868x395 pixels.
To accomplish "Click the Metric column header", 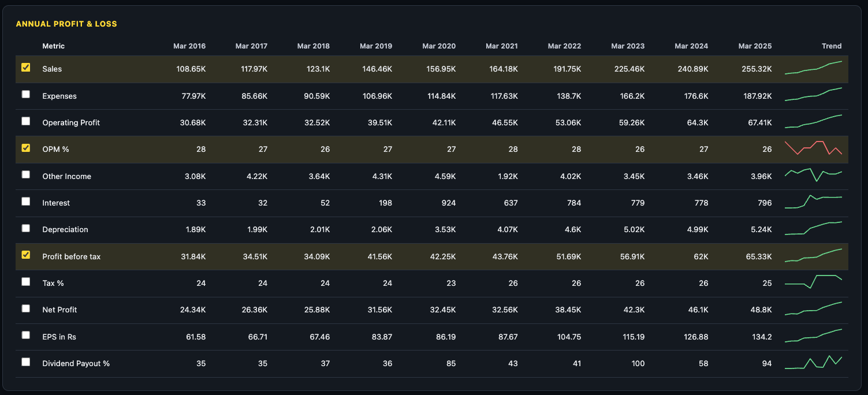I will [54, 46].
